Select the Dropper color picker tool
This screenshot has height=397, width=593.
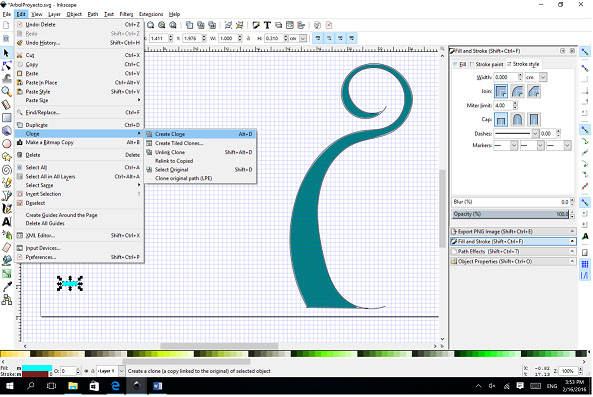coord(6,287)
